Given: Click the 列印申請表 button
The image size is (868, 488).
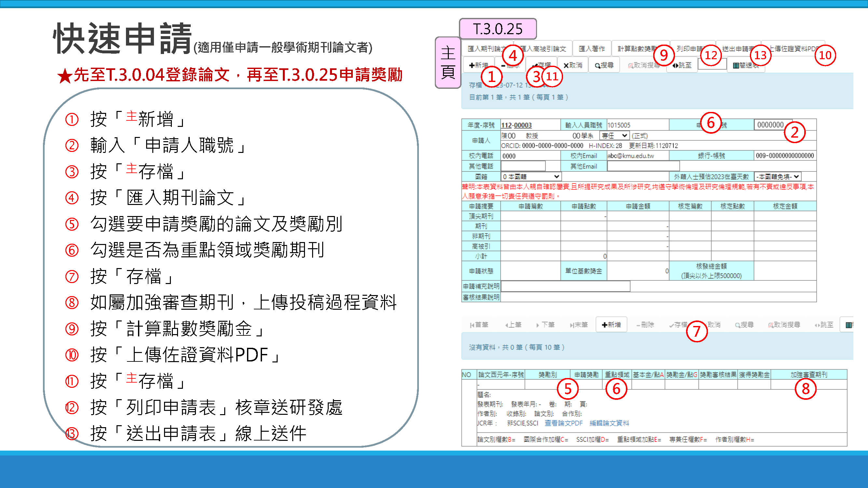Looking at the screenshot, I should [692, 49].
